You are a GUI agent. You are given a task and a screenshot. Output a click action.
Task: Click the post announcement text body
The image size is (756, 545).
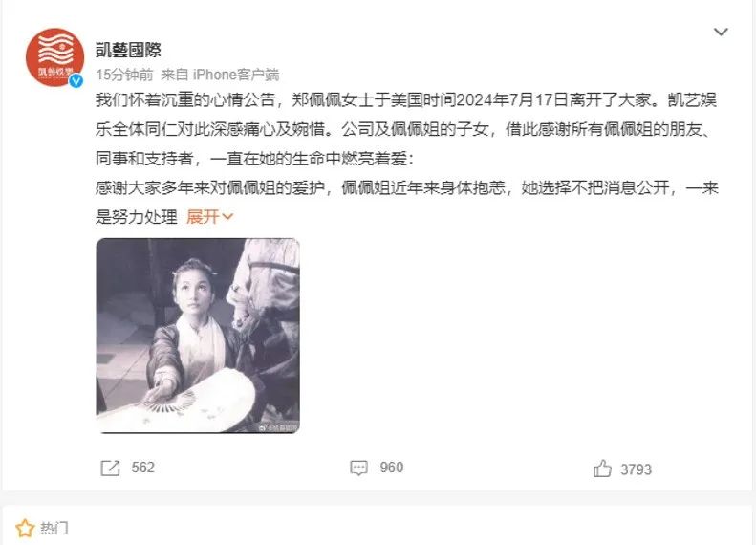(x=407, y=158)
